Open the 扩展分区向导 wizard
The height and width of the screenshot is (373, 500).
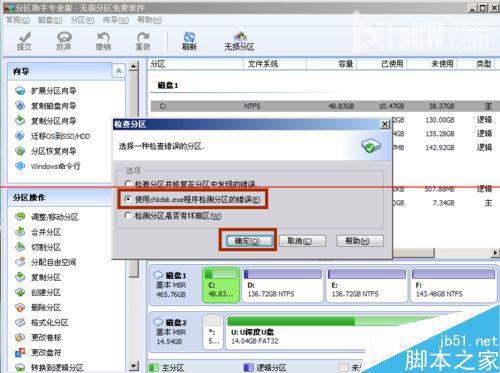tap(54, 91)
